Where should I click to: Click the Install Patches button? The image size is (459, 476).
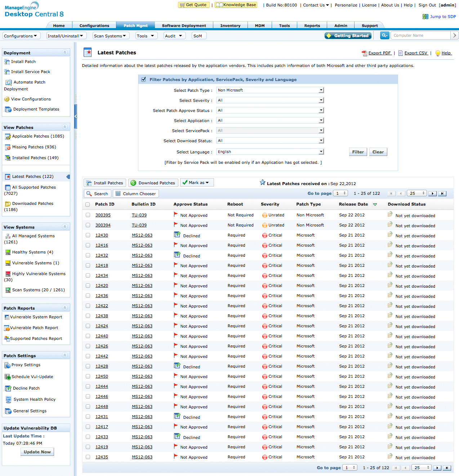105,183
